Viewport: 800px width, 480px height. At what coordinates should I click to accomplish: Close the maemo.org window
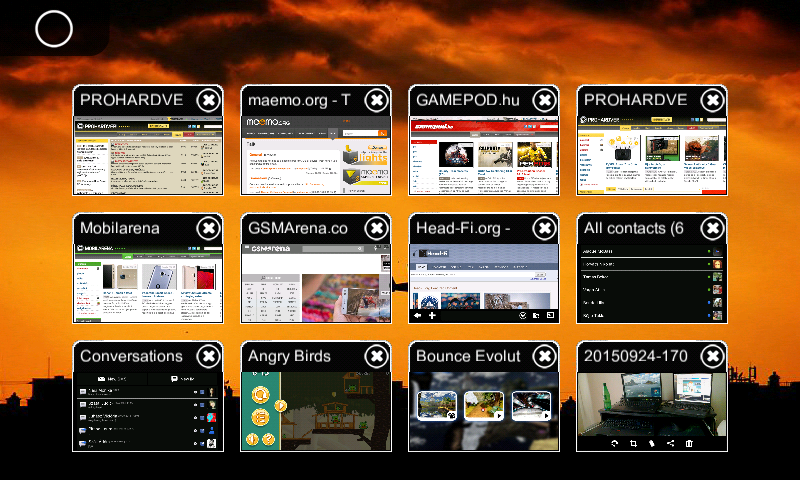[x=377, y=100]
